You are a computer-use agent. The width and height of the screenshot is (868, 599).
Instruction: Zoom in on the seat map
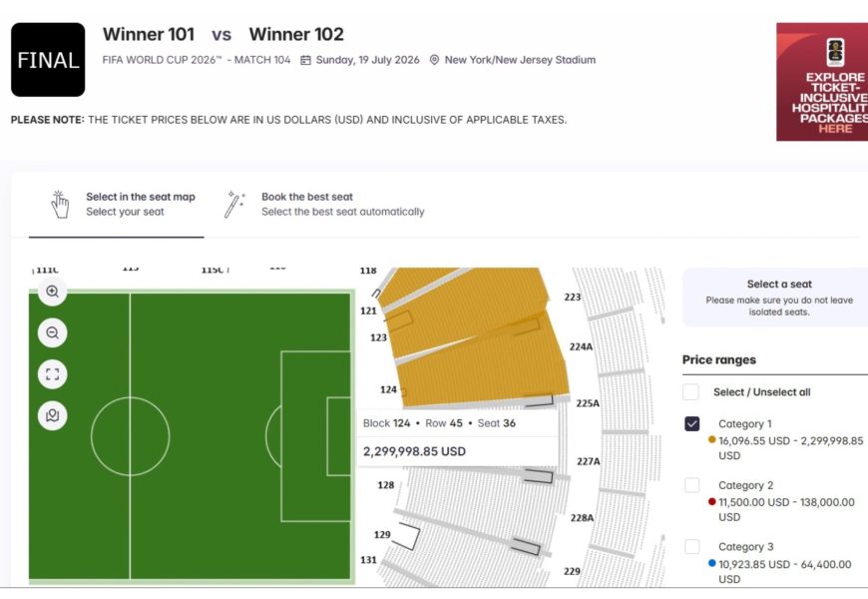(x=52, y=292)
